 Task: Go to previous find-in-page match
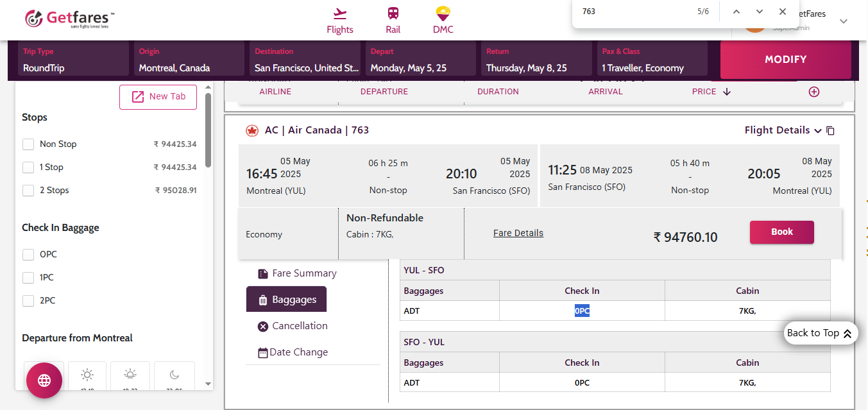(736, 12)
